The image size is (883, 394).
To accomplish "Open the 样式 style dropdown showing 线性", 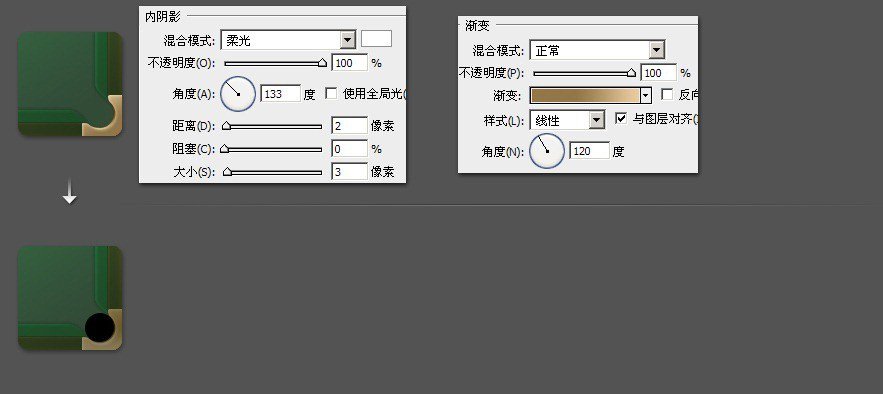I will click(x=568, y=120).
